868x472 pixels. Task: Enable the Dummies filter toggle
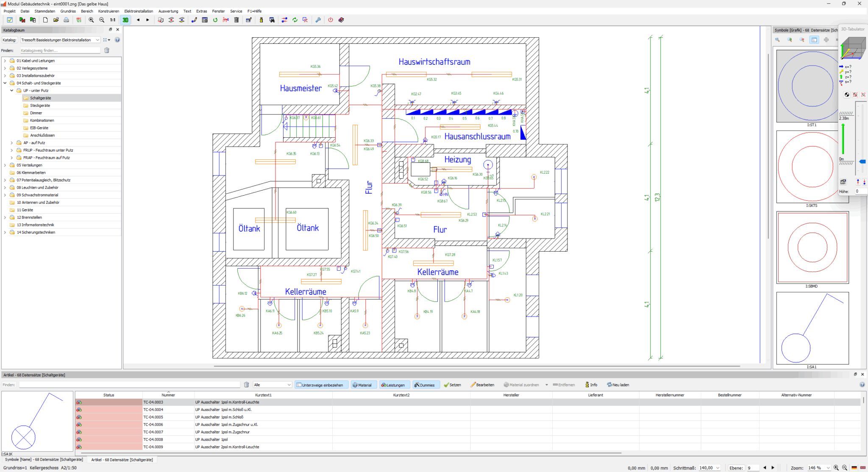(x=426, y=385)
